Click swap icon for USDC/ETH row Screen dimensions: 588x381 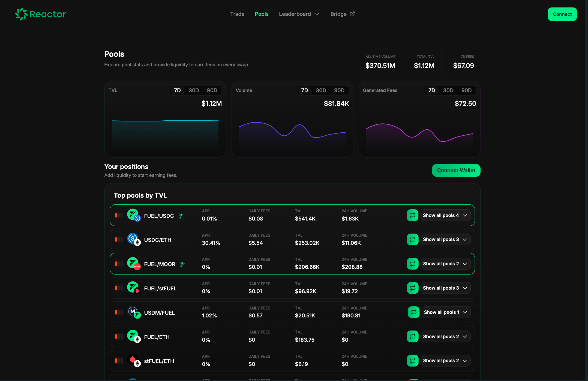412,239
